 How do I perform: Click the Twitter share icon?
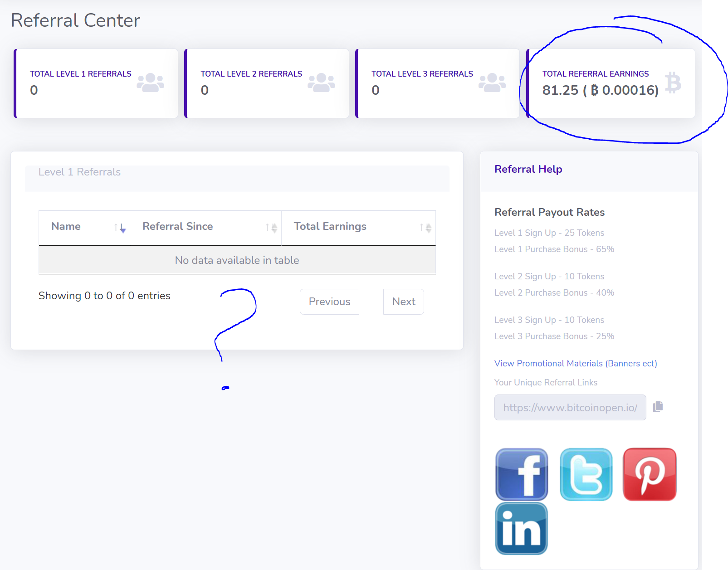pos(586,474)
